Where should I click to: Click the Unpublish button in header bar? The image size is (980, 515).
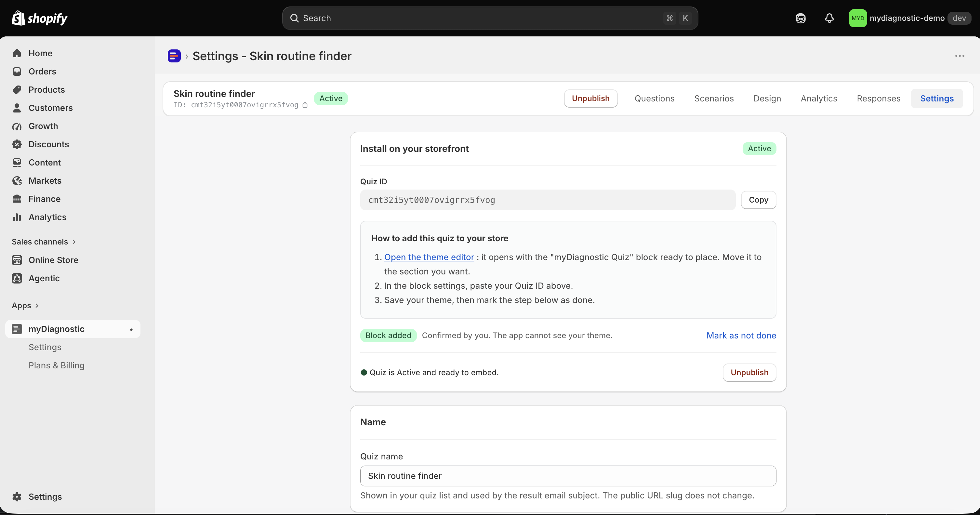coord(590,99)
